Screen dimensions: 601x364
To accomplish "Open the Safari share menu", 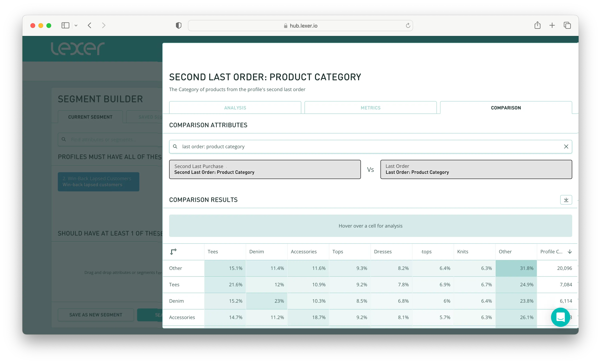I will 537,25.
